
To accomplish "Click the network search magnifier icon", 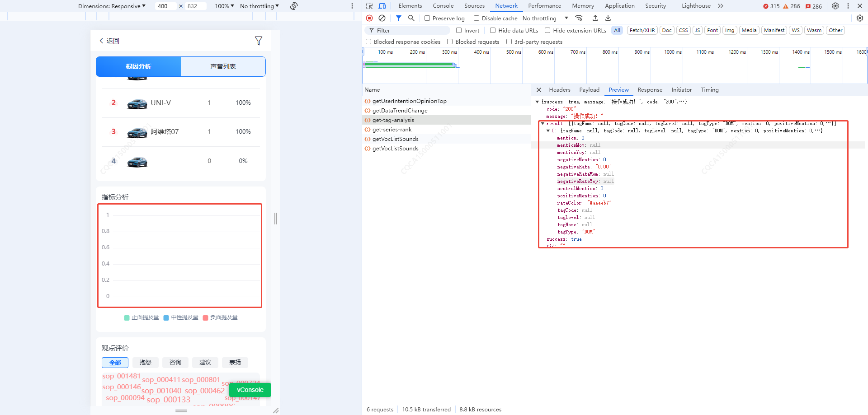I will (x=411, y=18).
